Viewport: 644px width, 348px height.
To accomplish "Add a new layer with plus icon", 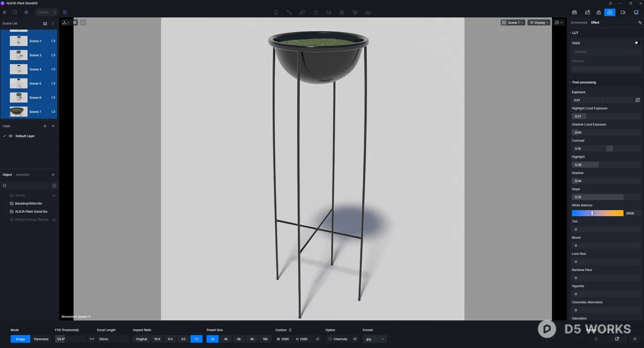I will click(x=45, y=126).
